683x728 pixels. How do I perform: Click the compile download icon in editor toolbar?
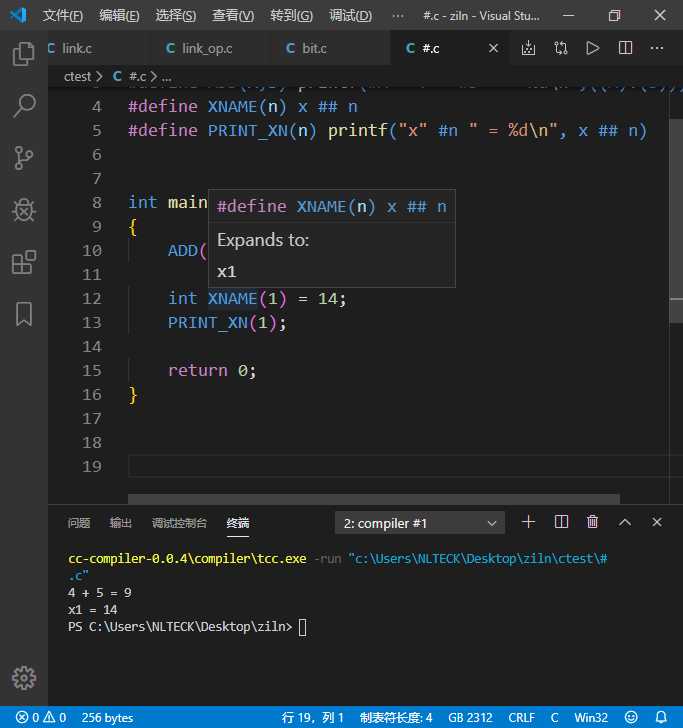(528, 48)
